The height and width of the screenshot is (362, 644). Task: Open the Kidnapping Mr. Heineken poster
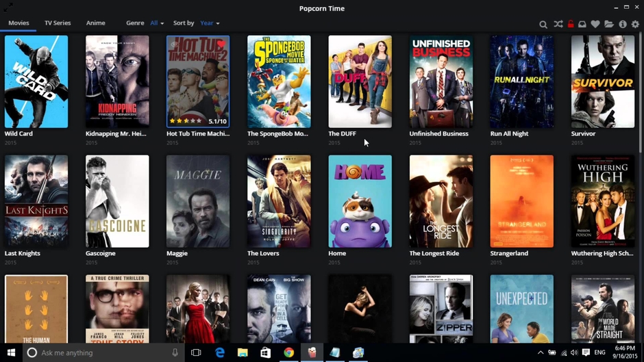(117, 81)
